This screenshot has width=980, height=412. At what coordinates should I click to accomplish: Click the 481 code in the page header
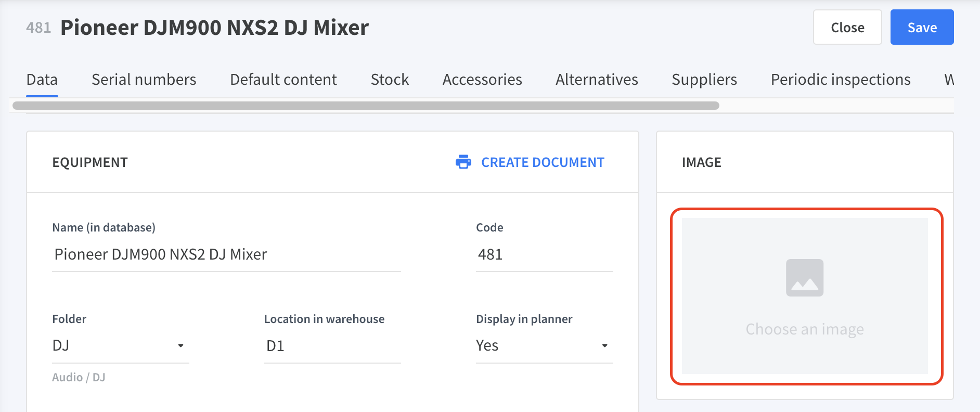click(x=38, y=28)
